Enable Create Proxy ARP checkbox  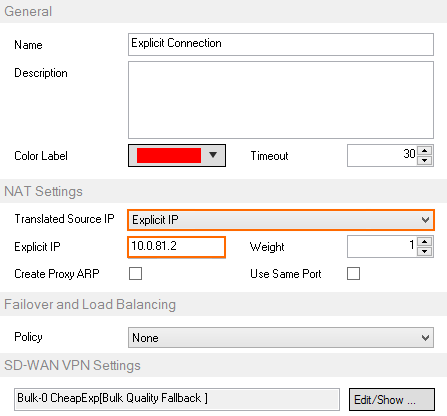pos(135,273)
